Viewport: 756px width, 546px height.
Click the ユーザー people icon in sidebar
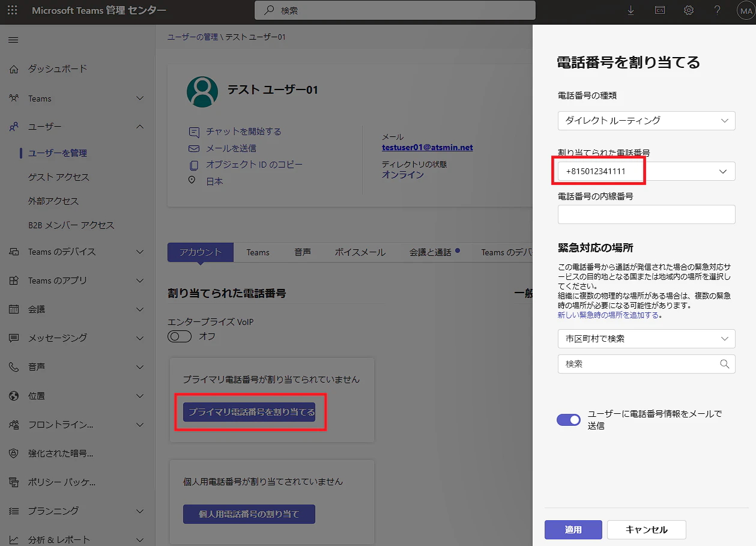[14, 127]
